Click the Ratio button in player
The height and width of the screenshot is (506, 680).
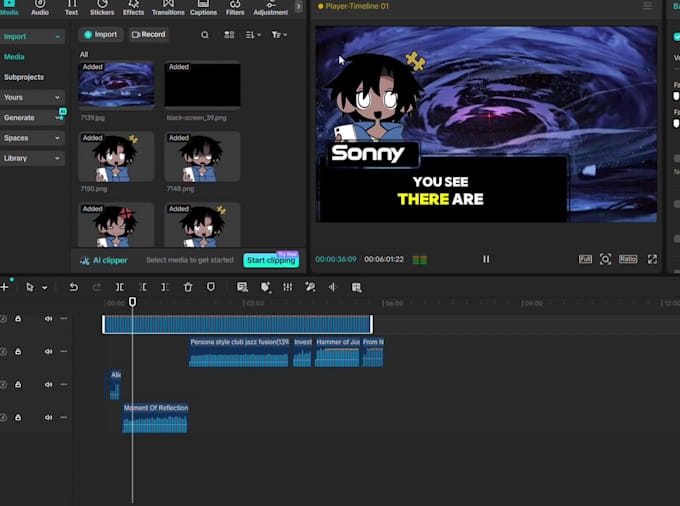pos(628,259)
